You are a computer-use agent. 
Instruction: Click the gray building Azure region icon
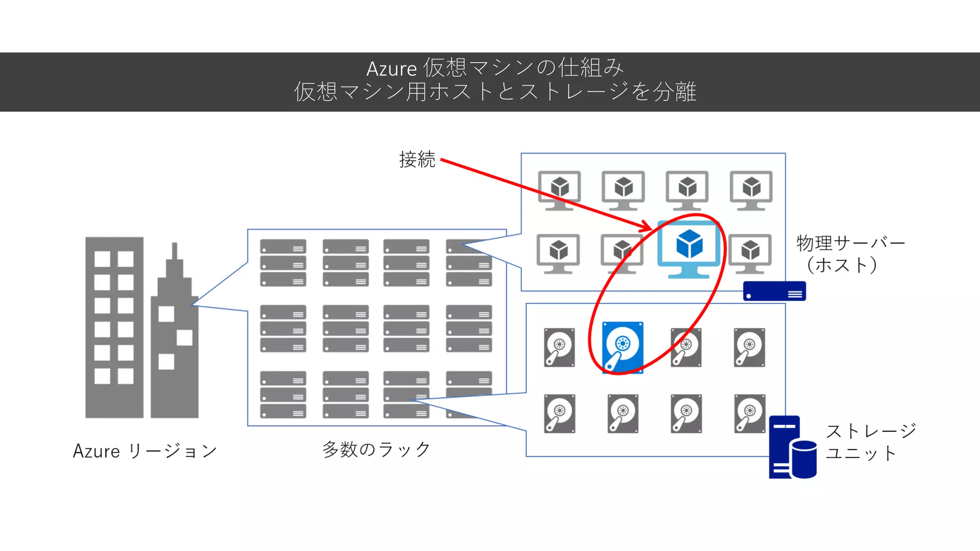tap(142, 328)
